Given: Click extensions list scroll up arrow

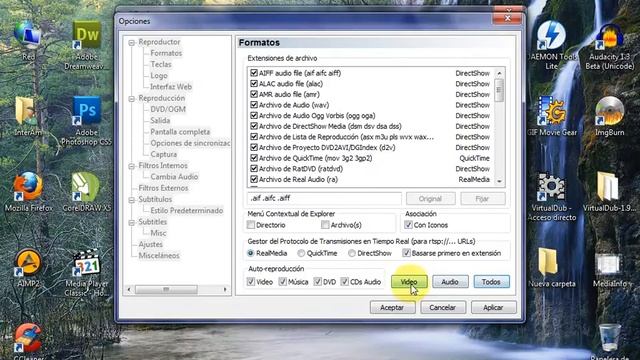Looking at the screenshot, I should [499, 73].
